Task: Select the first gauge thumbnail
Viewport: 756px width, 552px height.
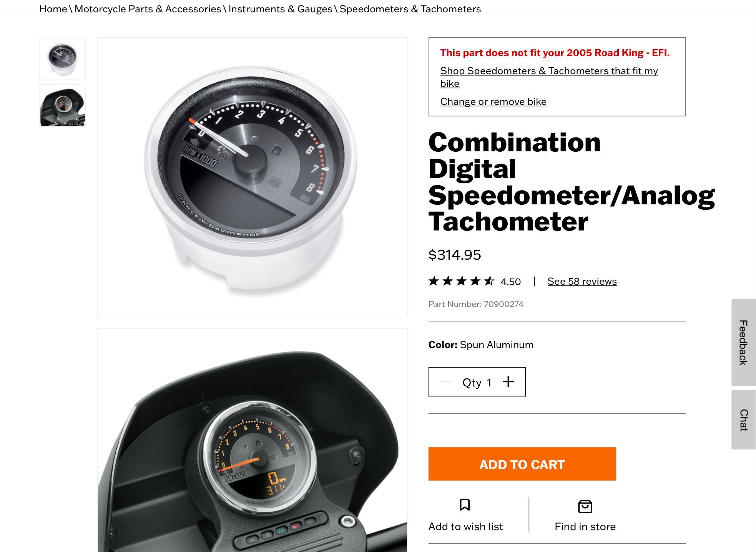Action: coord(62,59)
